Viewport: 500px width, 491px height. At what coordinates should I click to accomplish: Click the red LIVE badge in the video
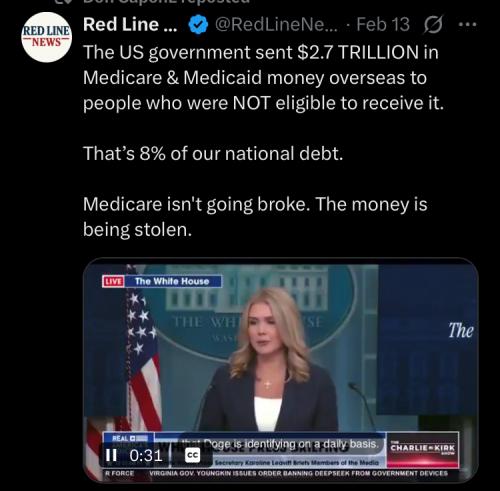tap(113, 281)
